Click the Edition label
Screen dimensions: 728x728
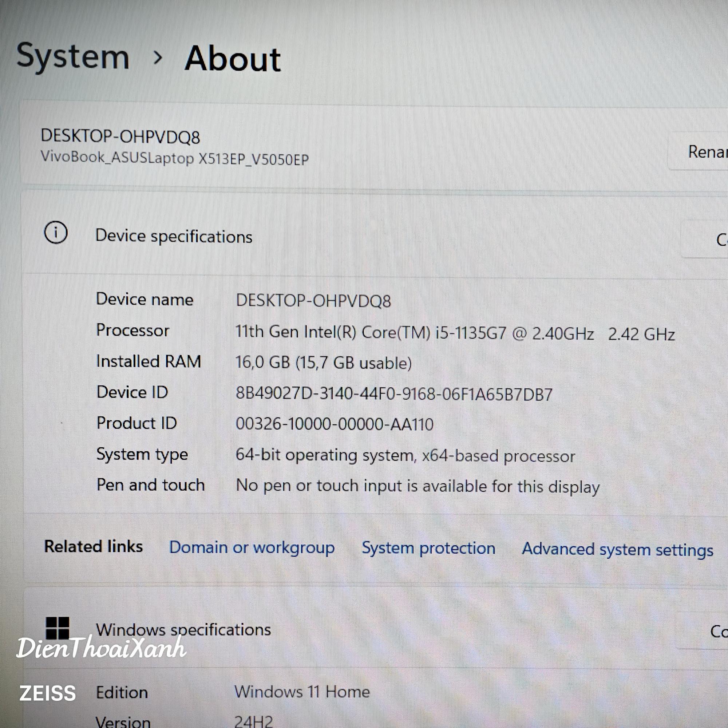[122, 693]
